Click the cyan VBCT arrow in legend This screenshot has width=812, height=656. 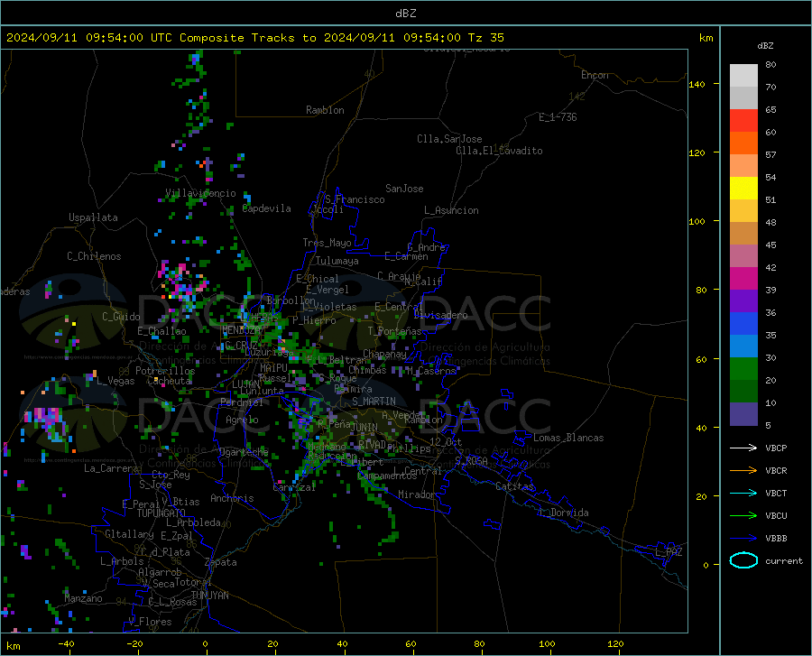[x=743, y=493]
